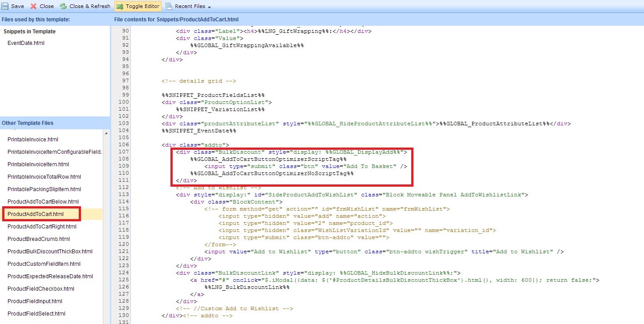Select ProductBreadCrumb.html template

click(x=39, y=239)
